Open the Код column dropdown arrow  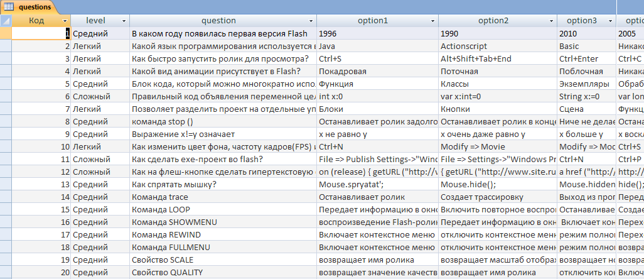click(x=65, y=21)
